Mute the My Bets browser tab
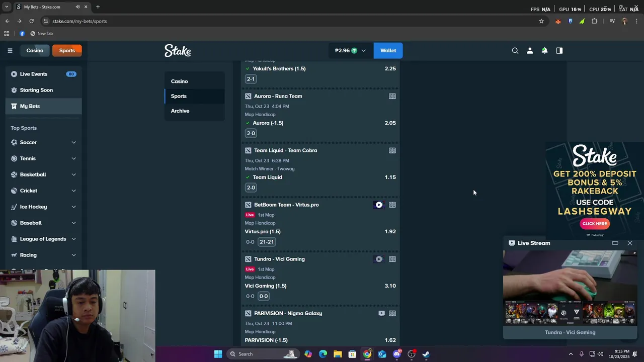The height and width of the screenshot is (362, 644). (77, 7)
